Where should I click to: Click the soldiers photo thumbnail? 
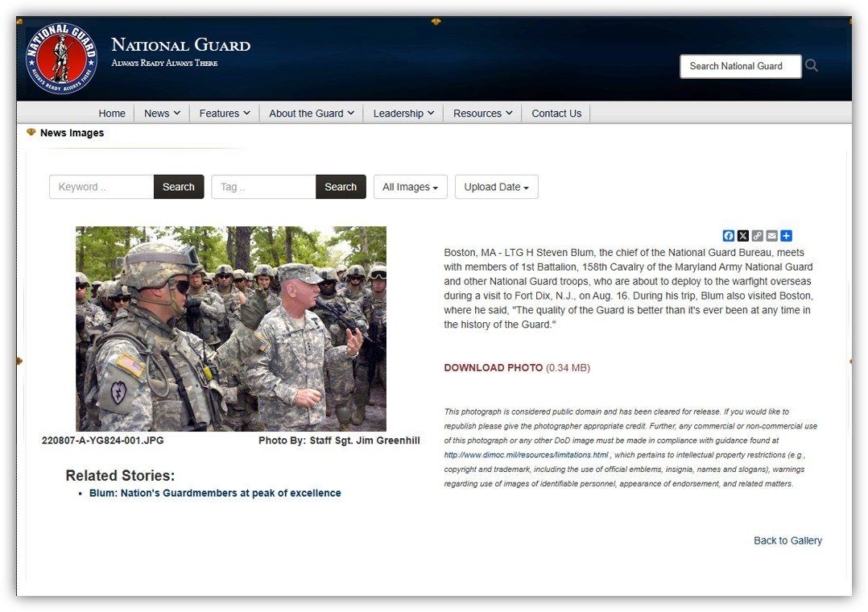pyautogui.click(x=231, y=329)
